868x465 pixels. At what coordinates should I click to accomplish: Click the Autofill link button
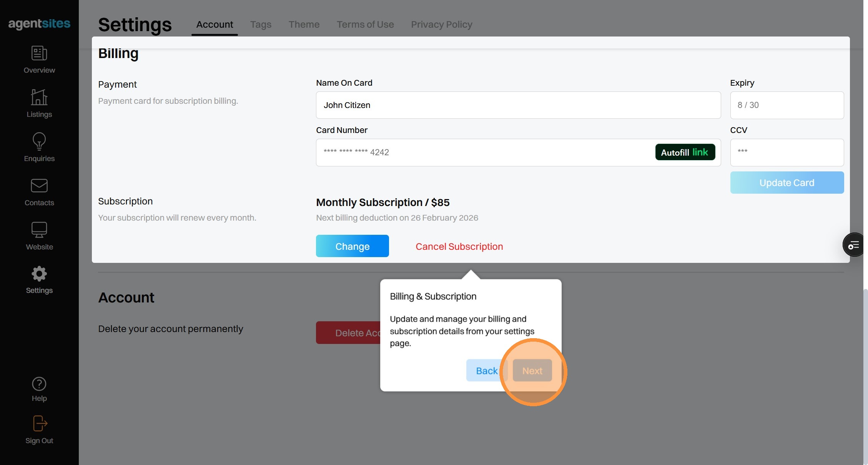(x=685, y=152)
